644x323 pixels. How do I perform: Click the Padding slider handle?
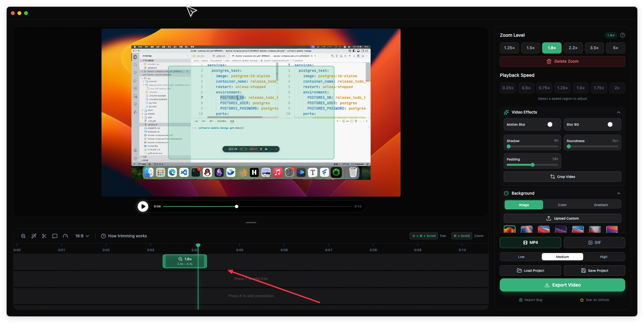(533, 165)
